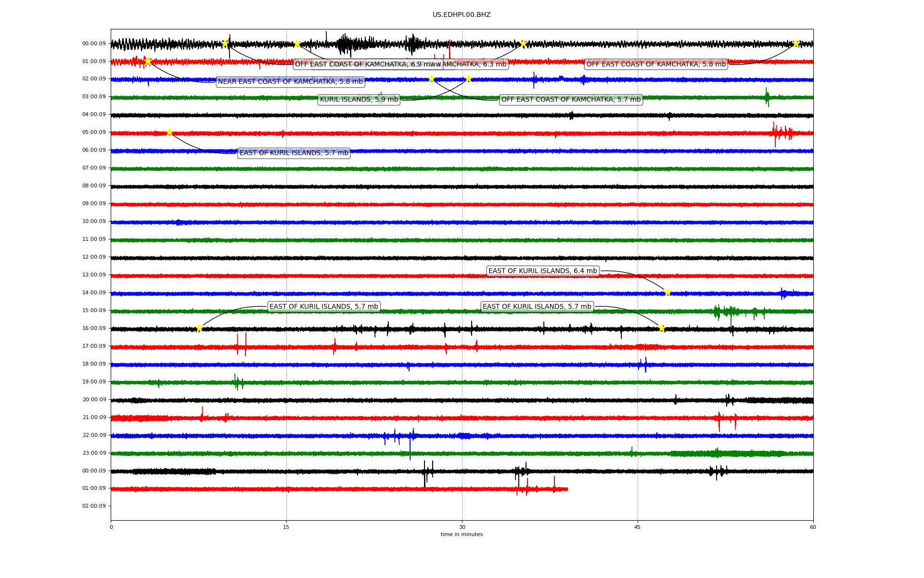
Task: Click the OFF EAST COAST OF KAMCHATKA, 5.8 mb label
Action: [x=656, y=64]
